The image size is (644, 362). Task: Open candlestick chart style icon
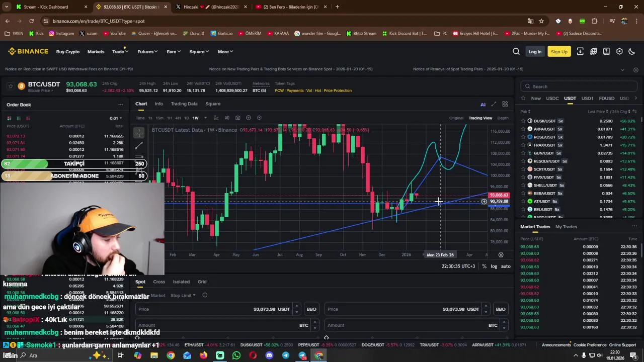click(227, 118)
